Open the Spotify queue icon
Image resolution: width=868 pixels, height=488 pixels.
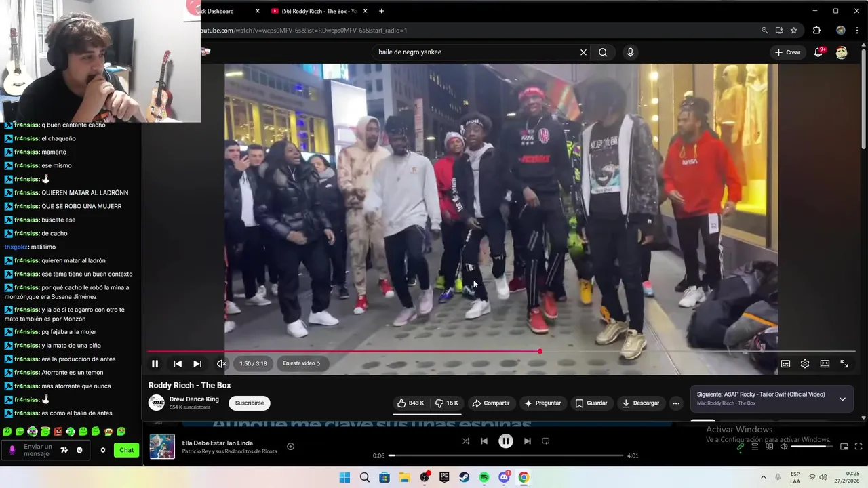tap(755, 447)
